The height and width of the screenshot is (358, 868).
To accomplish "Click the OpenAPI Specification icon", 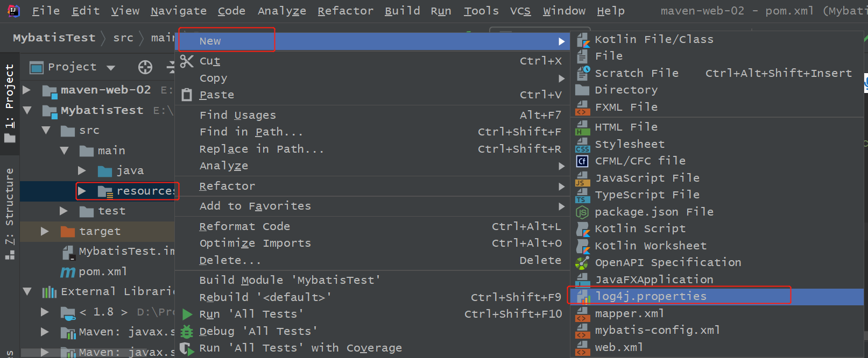I will (582, 263).
